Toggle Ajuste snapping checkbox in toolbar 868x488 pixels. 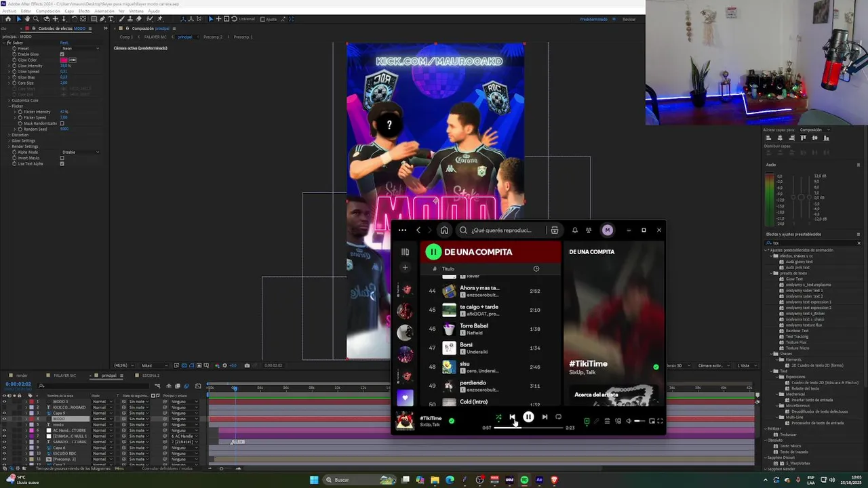coord(262,19)
